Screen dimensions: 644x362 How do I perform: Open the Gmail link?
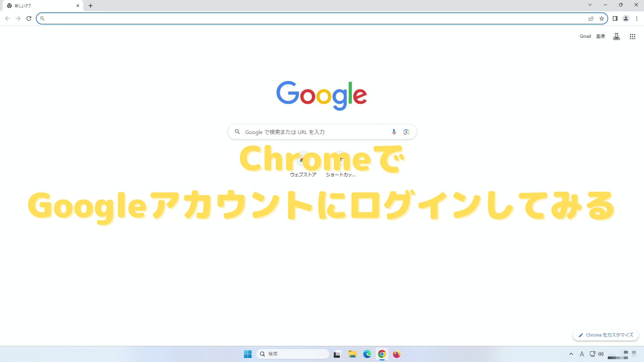coord(585,36)
